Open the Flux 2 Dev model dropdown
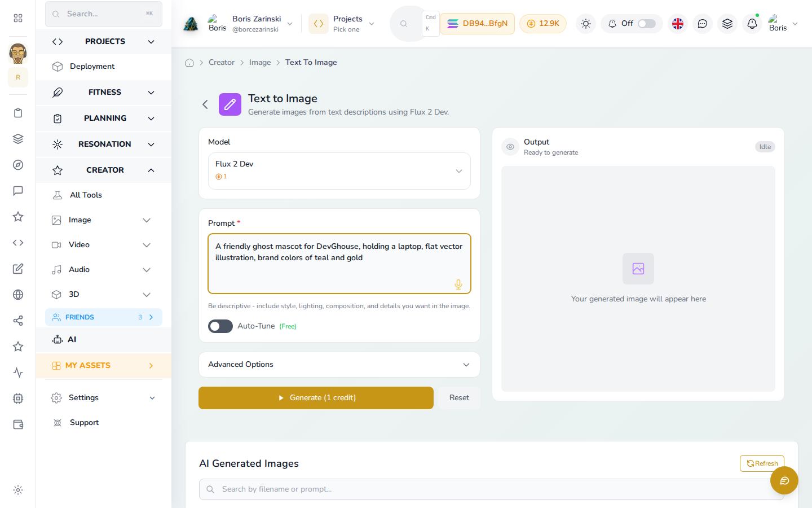Image resolution: width=812 pixels, height=508 pixels. coord(339,171)
